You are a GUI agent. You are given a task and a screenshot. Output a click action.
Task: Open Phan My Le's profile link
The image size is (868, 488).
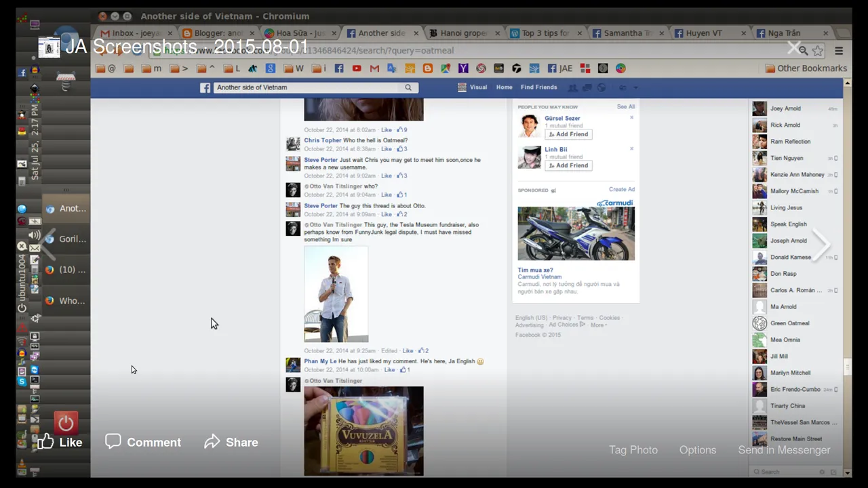click(320, 361)
